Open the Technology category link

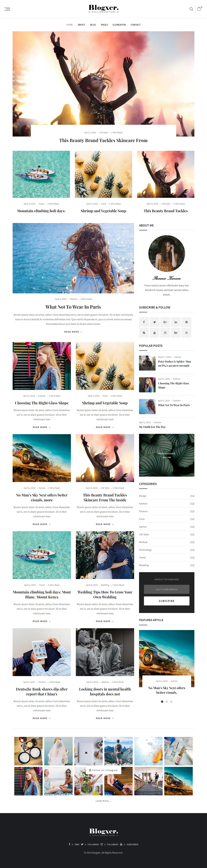pyautogui.click(x=145, y=550)
